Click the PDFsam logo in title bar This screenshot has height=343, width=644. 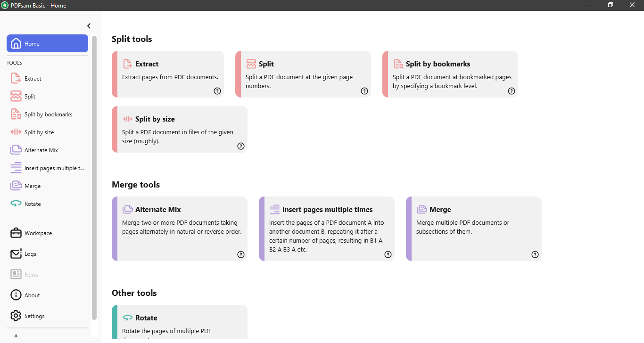coord(5,5)
